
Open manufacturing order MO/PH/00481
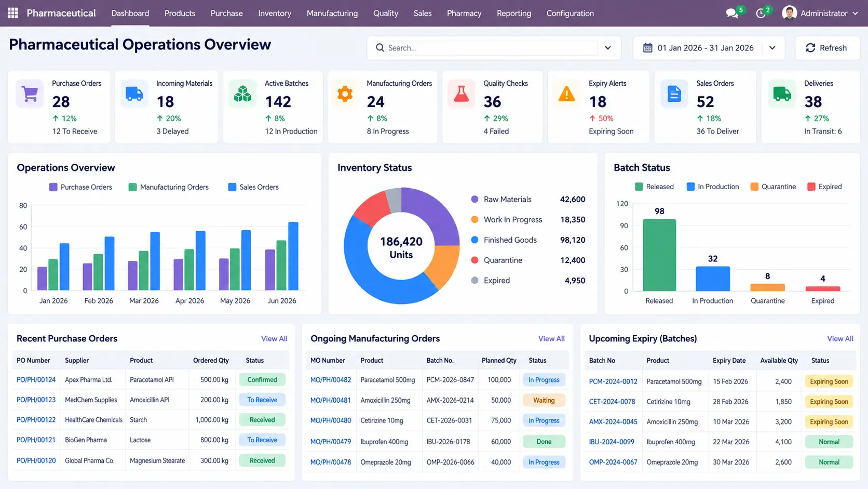331,400
